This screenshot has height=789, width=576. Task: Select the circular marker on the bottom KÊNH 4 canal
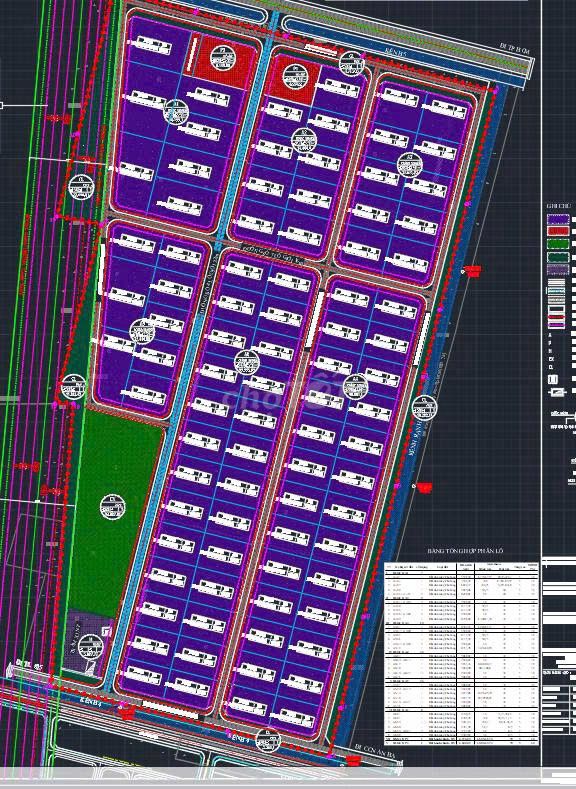click(268, 740)
